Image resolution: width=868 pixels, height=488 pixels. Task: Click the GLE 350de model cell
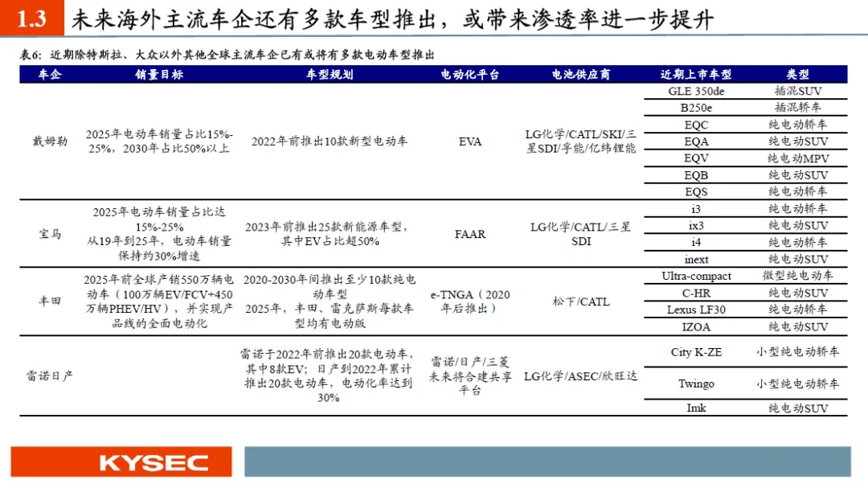(x=696, y=91)
